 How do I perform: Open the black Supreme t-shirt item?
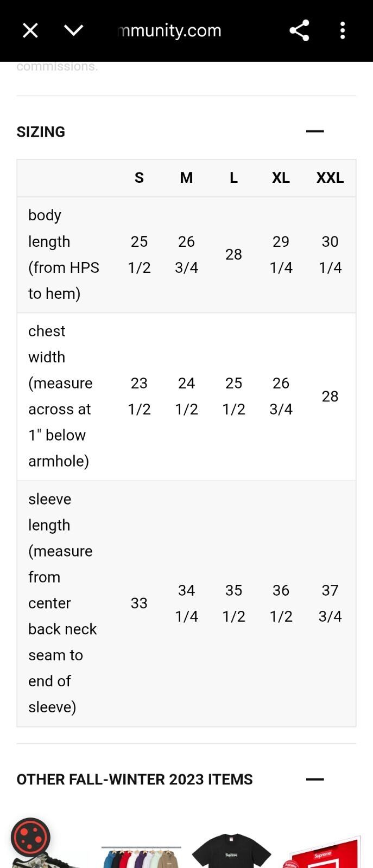tap(231, 850)
